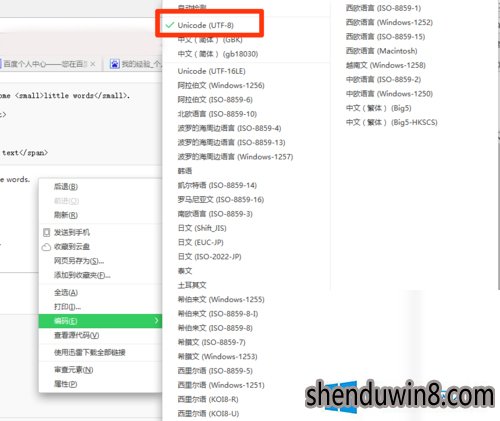Select 审查元素(N) in the context menu

tap(74, 370)
